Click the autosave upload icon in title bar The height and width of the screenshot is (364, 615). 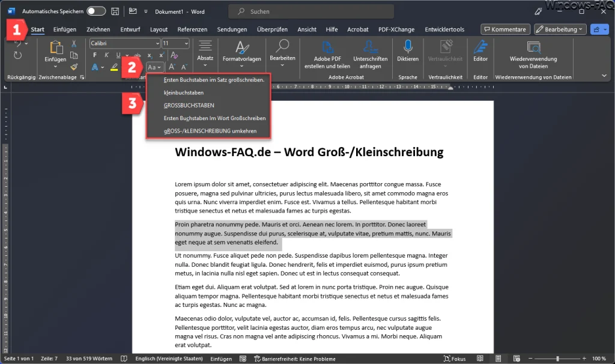(133, 11)
